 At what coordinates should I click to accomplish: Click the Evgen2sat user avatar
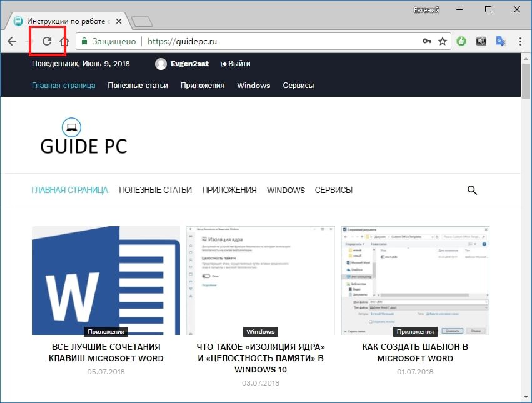pos(161,64)
